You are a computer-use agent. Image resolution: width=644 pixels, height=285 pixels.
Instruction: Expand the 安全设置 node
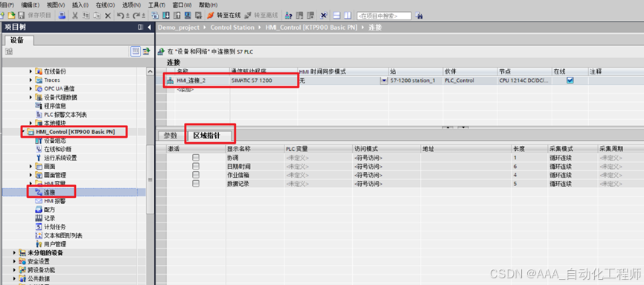click(x=14, y=261)
